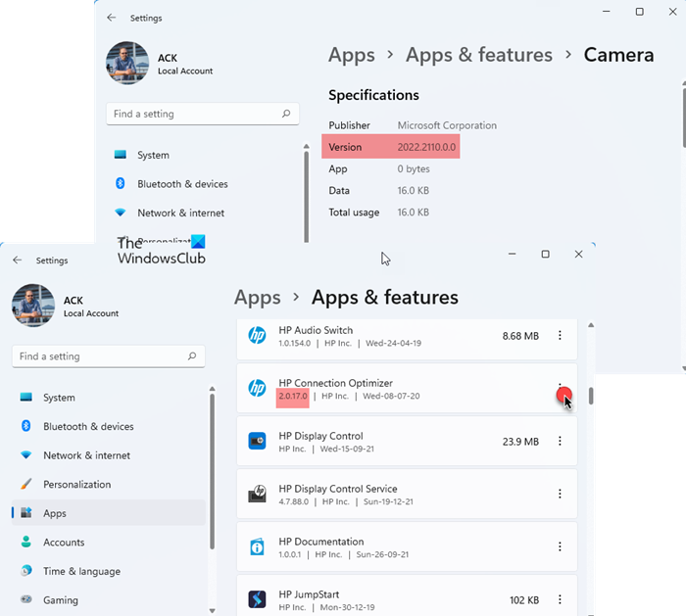686x616 pixels.
Task: Focus Find a setting field in front window
Action: pos(109,356)
